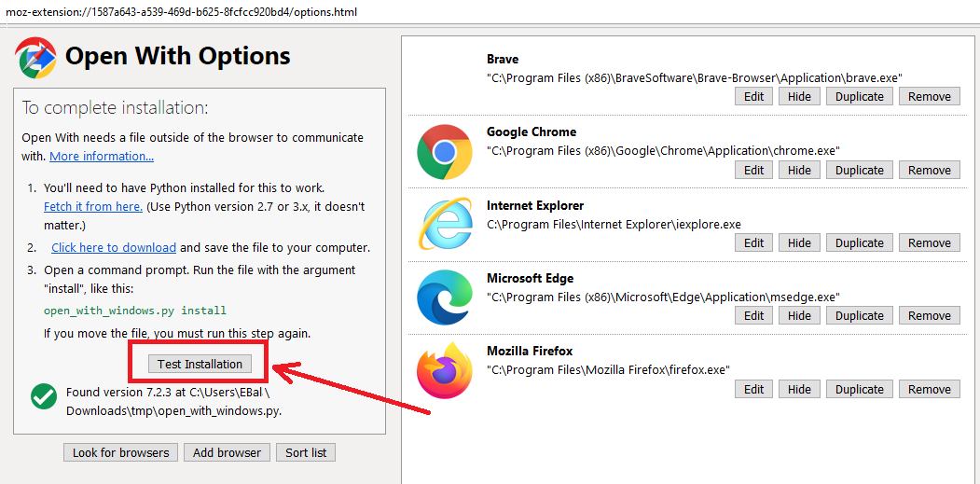Duplicate the Google Chrome entry
This screenshot has width=980, height=484.
click(860, 170)
